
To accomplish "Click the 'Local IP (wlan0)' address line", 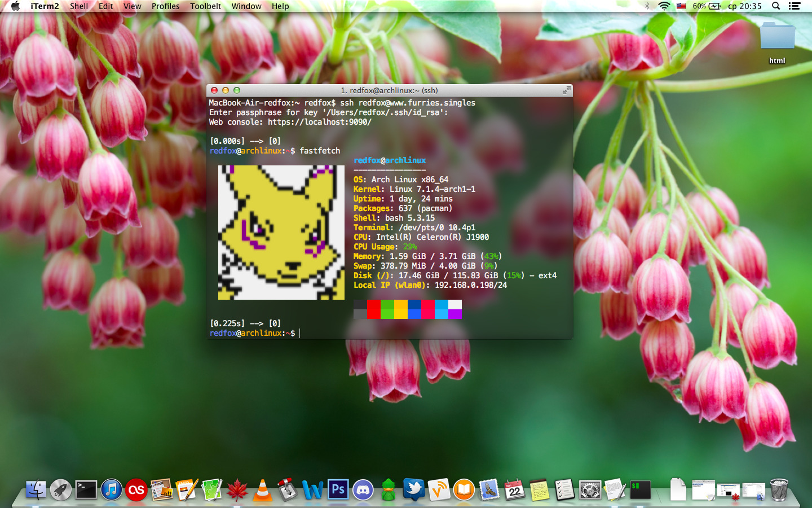I will click(430, 285).
